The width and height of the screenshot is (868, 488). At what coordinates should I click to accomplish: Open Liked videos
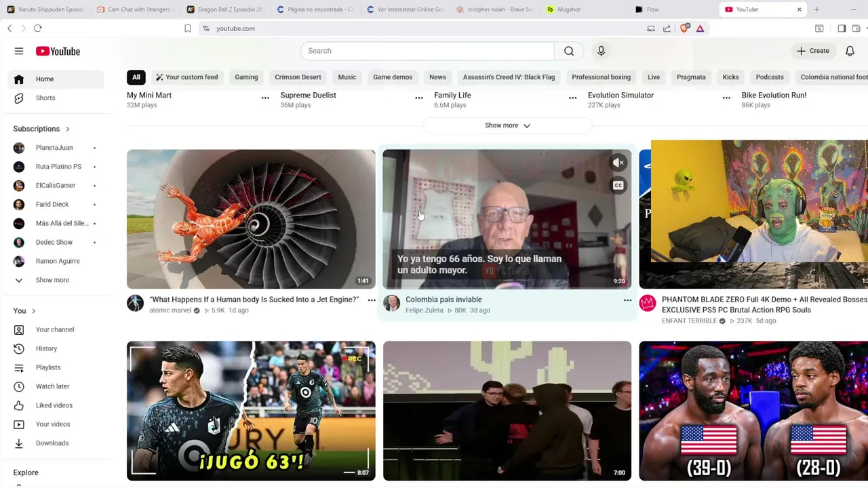(x=57, y=405)
